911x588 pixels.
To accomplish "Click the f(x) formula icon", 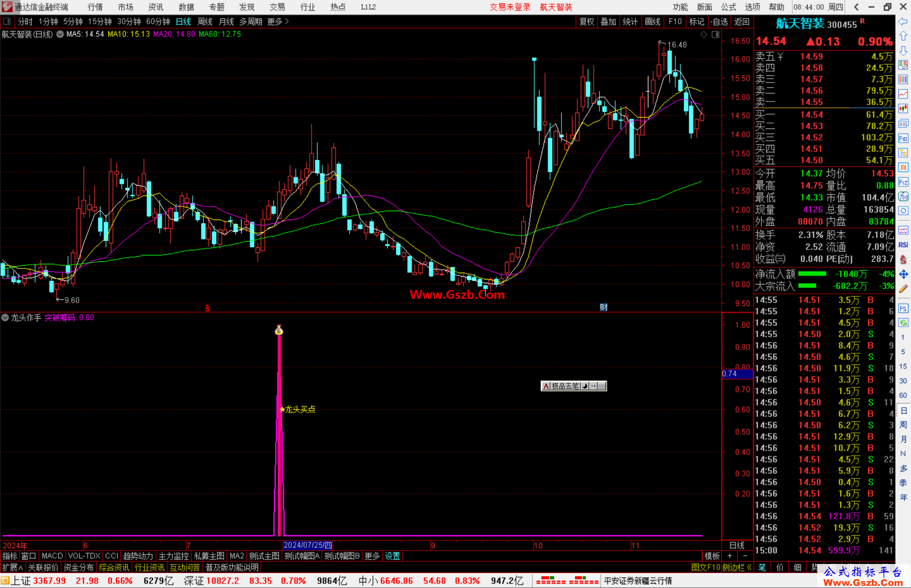I will 903,196.
